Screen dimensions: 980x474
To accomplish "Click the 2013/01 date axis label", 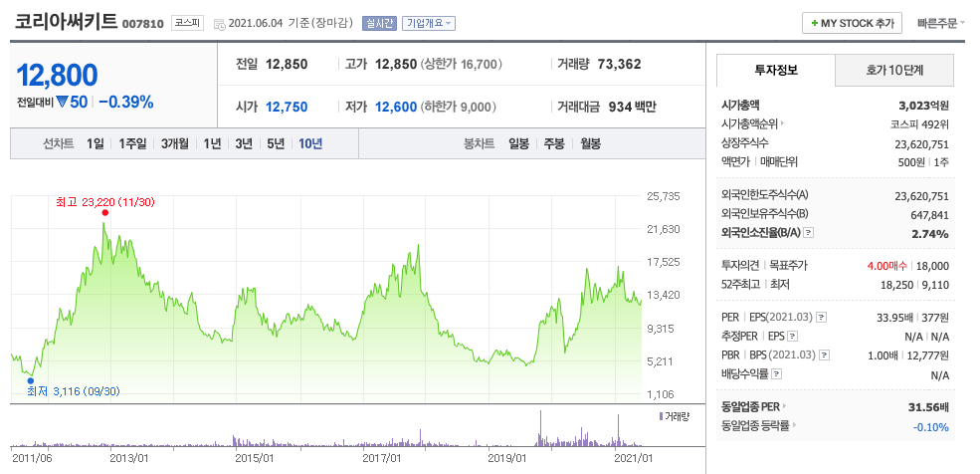I will 128,458.
